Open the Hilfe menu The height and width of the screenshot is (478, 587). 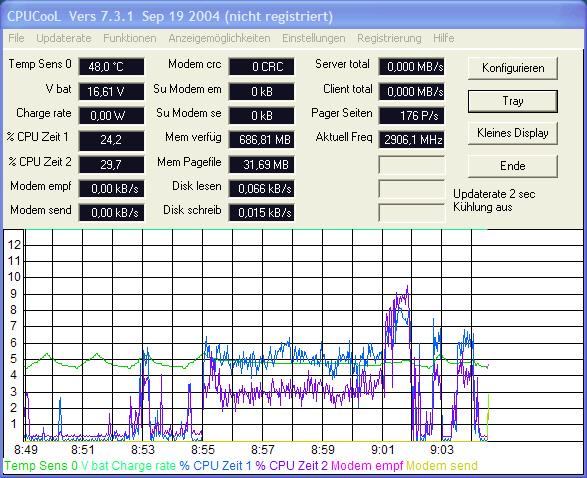coord(444,38)
